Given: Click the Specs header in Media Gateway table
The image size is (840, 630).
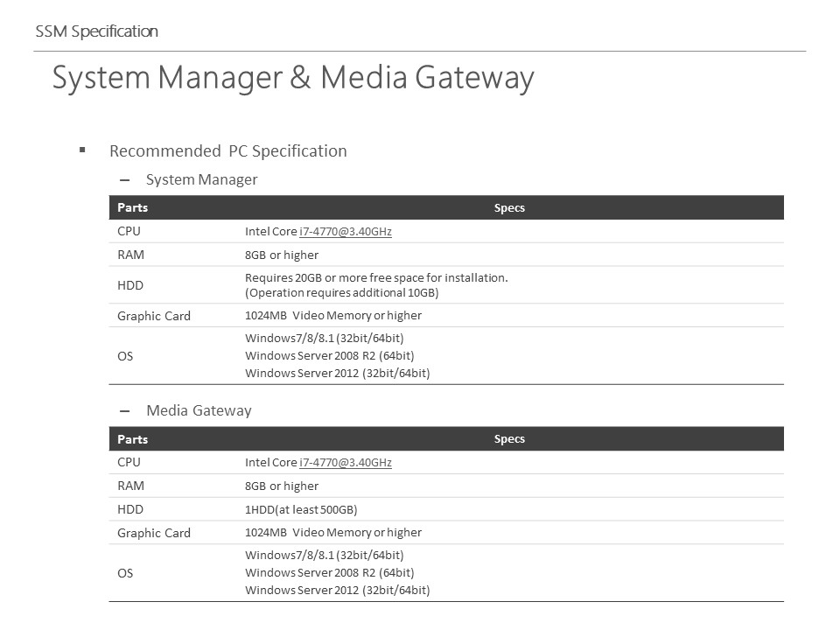Looking at the screenshot, I should pos(509,438).
